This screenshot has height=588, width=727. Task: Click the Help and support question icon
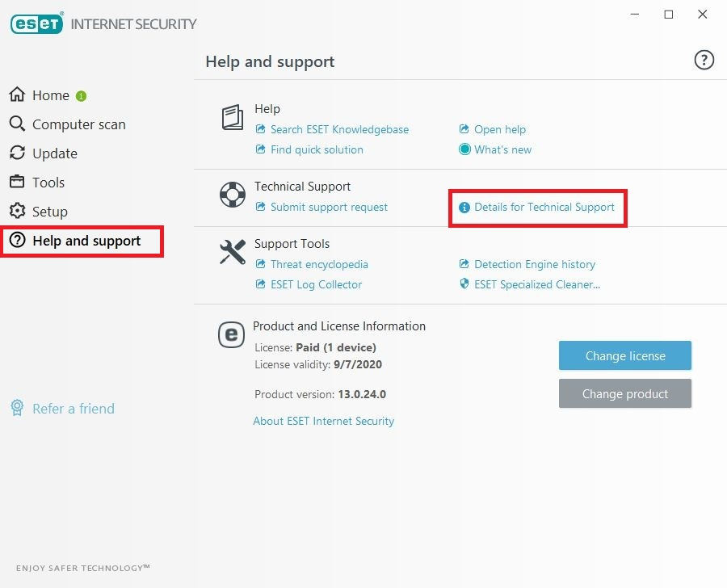click(17, 240)
